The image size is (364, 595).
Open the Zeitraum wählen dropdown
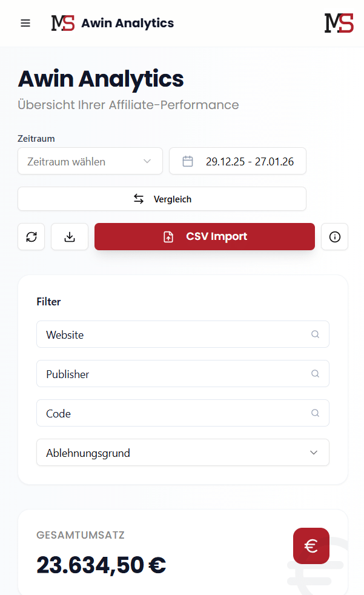(90, 161)
